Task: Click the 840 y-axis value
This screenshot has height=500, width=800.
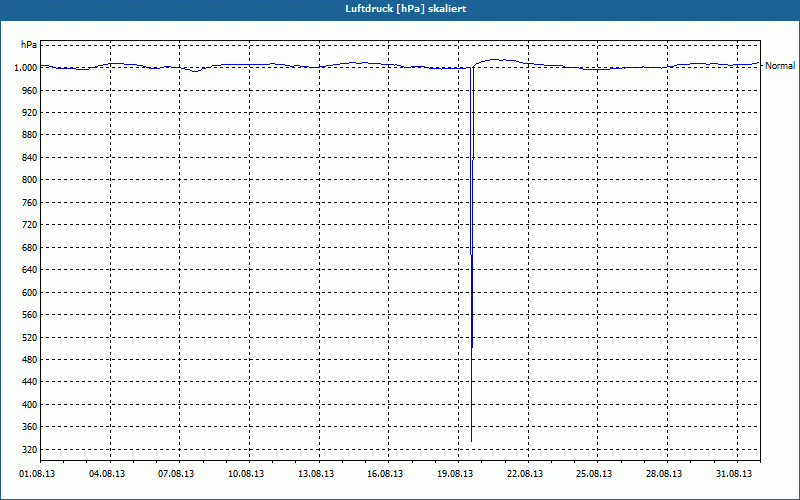Action: point(29,157)
